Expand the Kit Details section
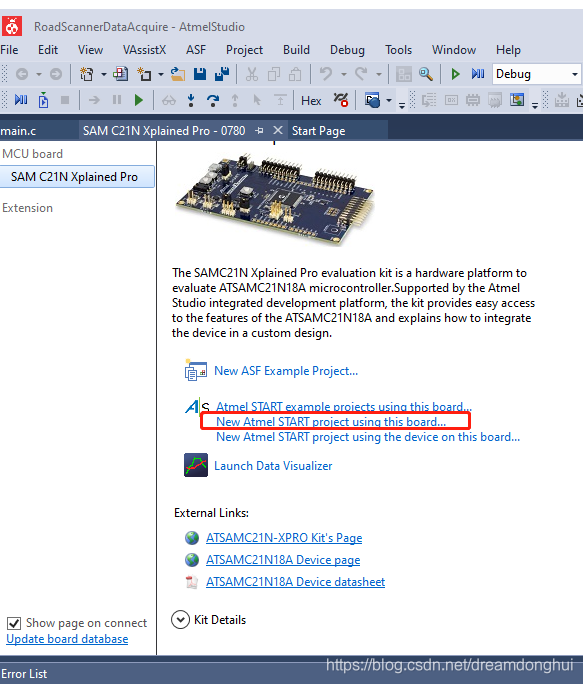This screenshot has height=684, width=583. (x=180, y=619)
